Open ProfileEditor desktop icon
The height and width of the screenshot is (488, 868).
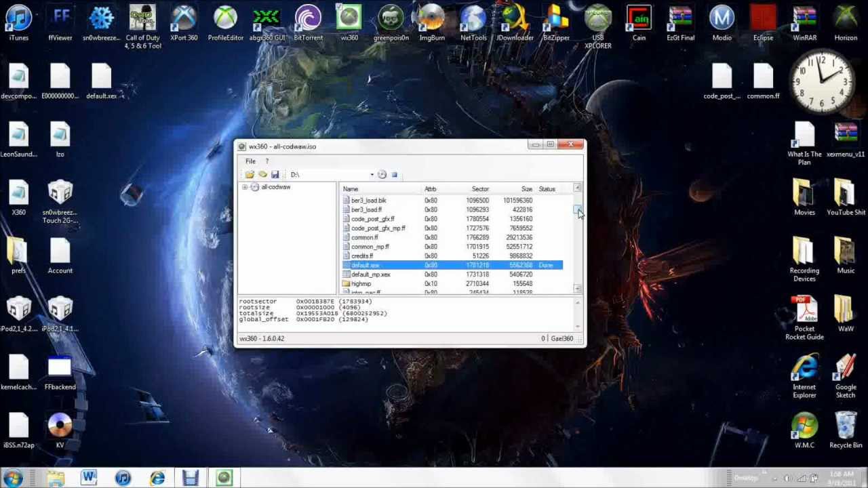point(225,23)
